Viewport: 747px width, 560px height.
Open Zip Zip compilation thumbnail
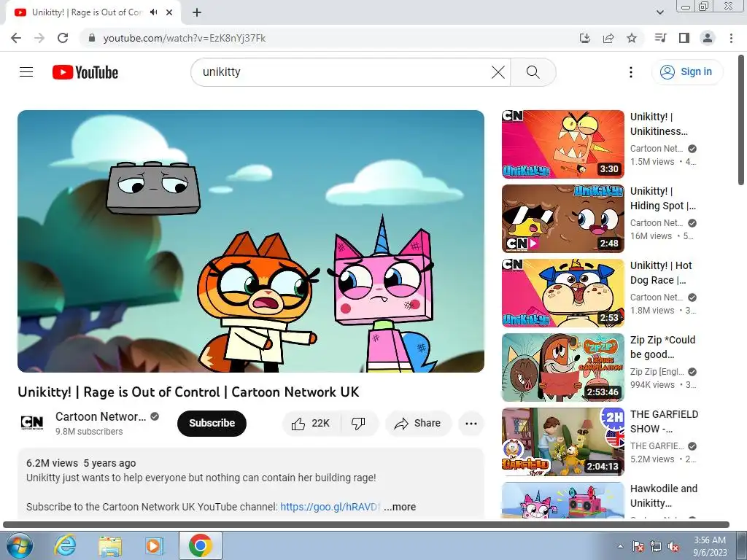point(562,367)
